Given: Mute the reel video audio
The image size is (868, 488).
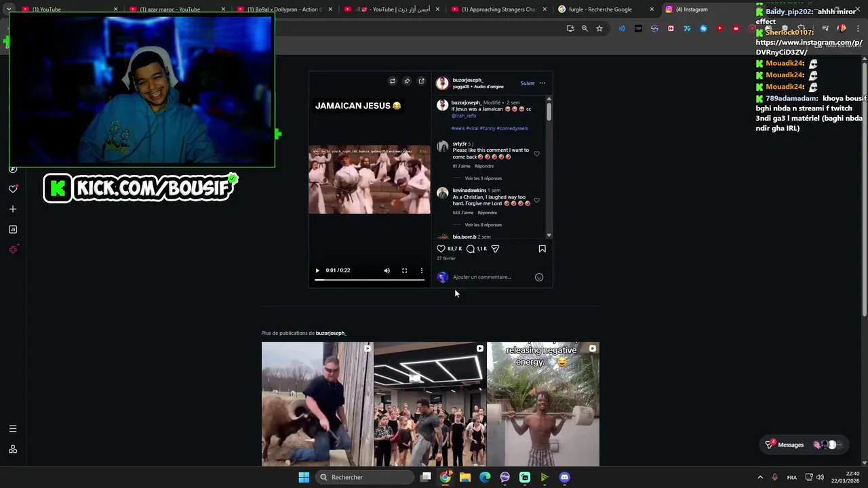Looking at the screenshot, I should [x=387, y=270].
